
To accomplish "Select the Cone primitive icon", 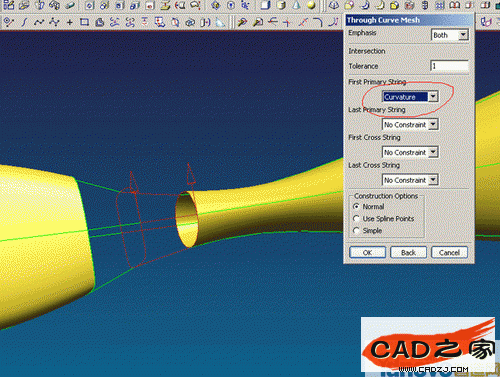I will tap(296, 5).
